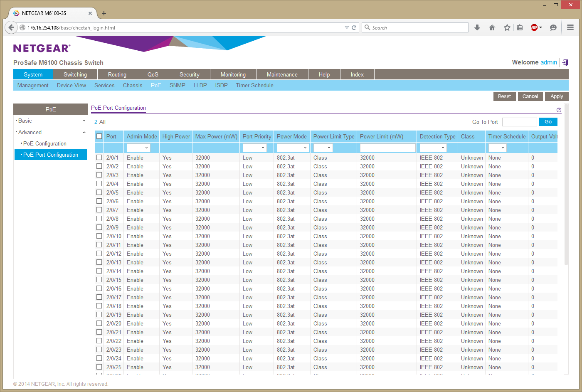Open the URL history dropdown arrow
Viewport: 582px width, 392px height.
(x=347, y=27)
